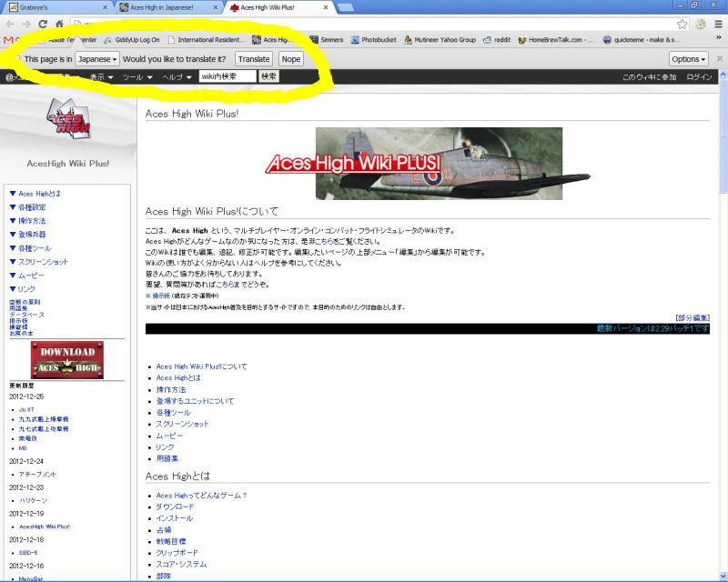This screenshot has width=728, height=582.
Task: Click the このウィキに参加 link
Action: (x=649, y=77)
